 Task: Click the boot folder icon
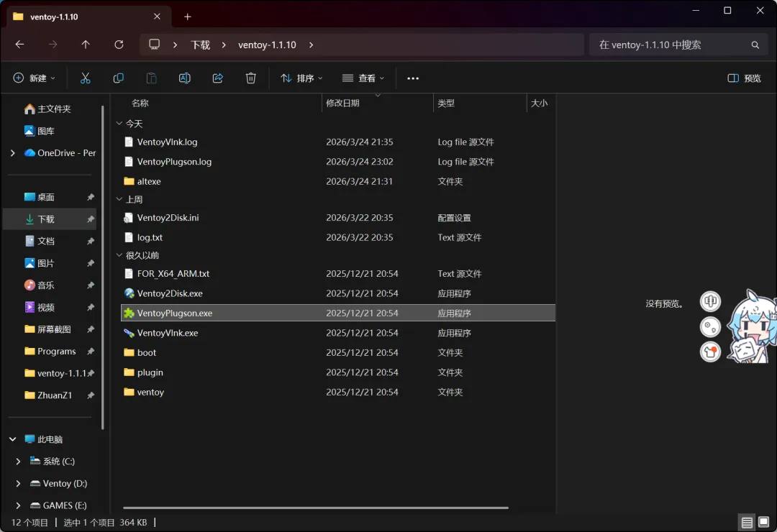(129, 353)
